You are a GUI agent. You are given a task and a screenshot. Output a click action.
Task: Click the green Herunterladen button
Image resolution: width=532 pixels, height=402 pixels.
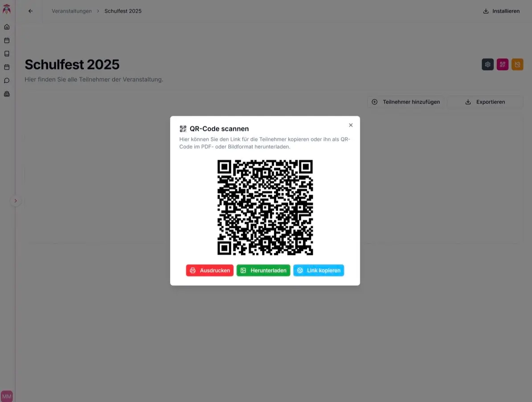coord(263,271)
